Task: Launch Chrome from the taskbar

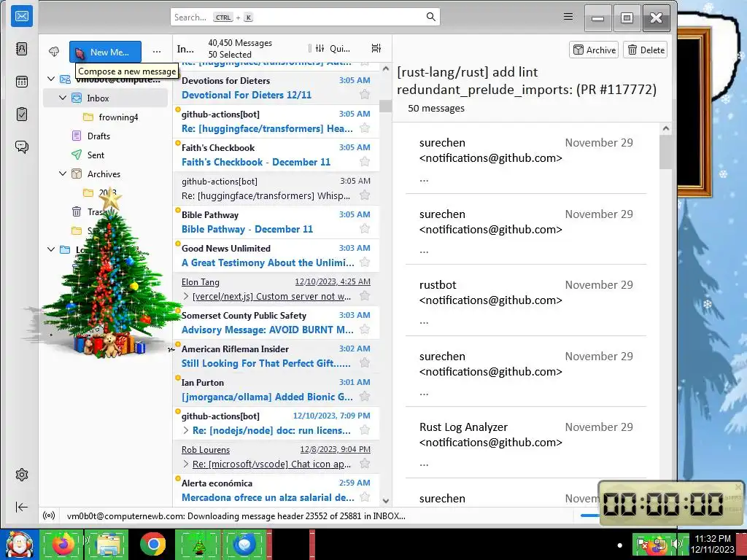Action: coord(153,544)
